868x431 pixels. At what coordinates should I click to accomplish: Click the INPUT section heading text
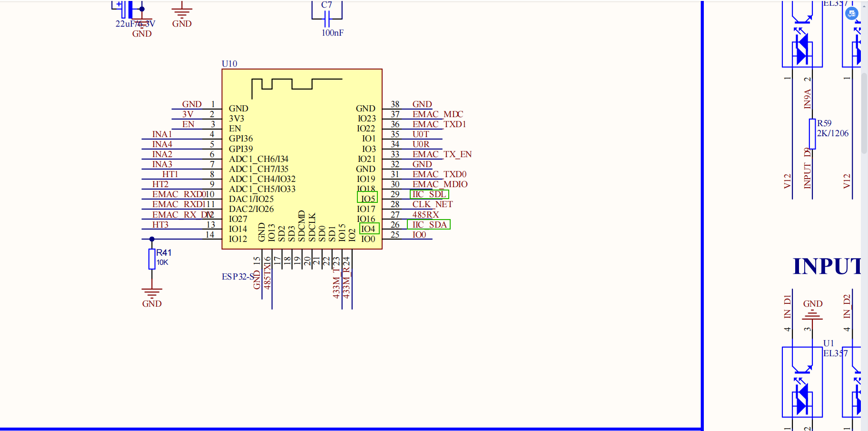(827, 266)
